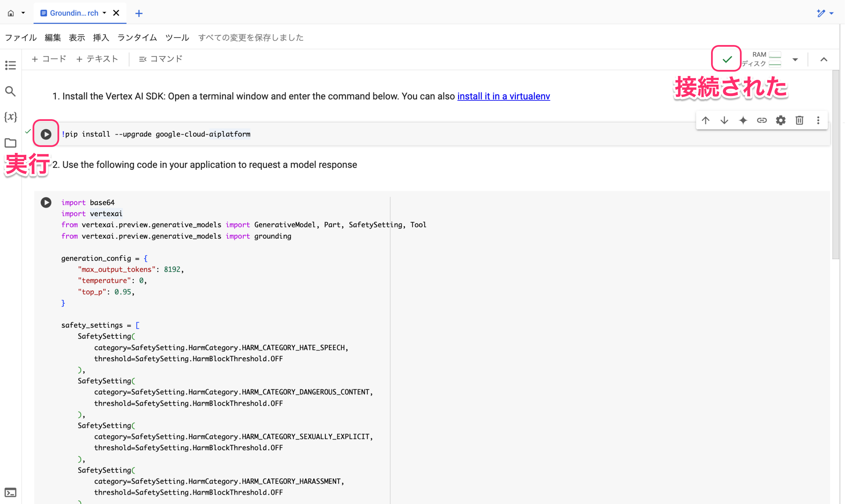Click the Gemini sparkle icon in cell toolbar
Screen dimensions: 845x504
click(743, 120)
